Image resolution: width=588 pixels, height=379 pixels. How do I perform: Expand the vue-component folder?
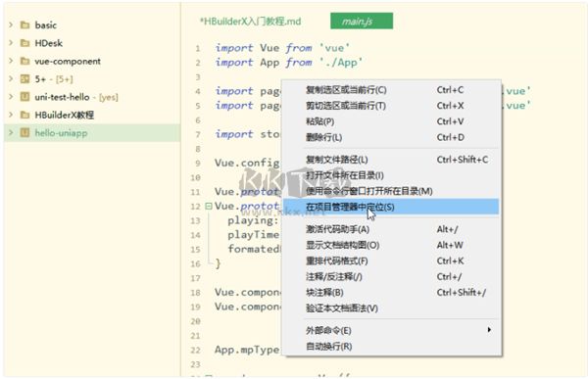point(11,61)
